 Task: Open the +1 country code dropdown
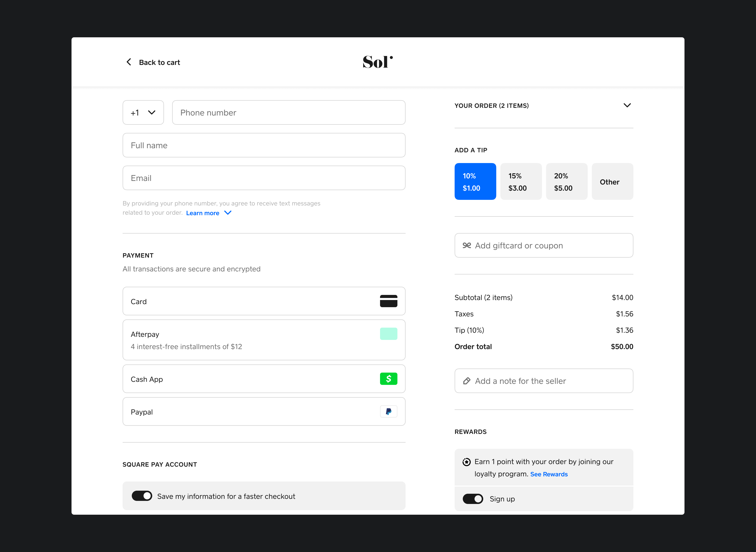[143, 112]
